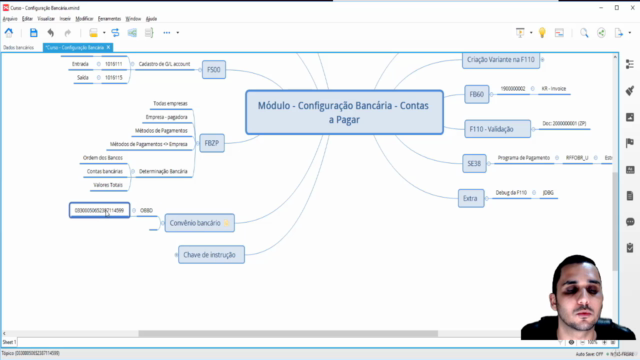The image size is (640, 360).
Task: Expand the Chave de instrução branch
Action: pyautogui.click(x=176, y=255)
